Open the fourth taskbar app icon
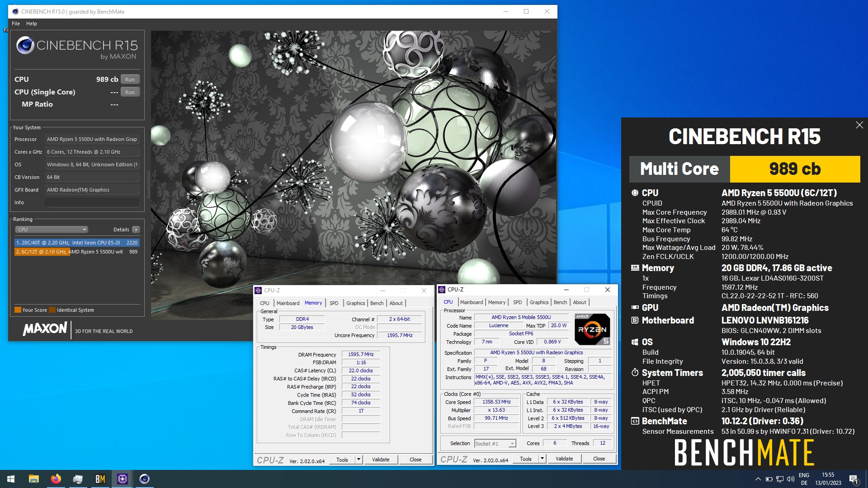Image resolution: width=868 pixels, height=488 pixels. (x=78, y=479)
